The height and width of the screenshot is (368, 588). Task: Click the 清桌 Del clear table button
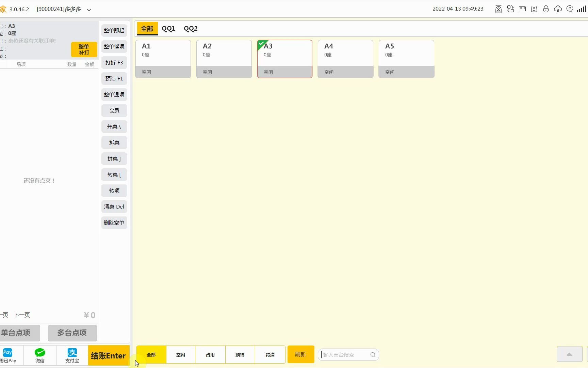click(x=114, y=206)
